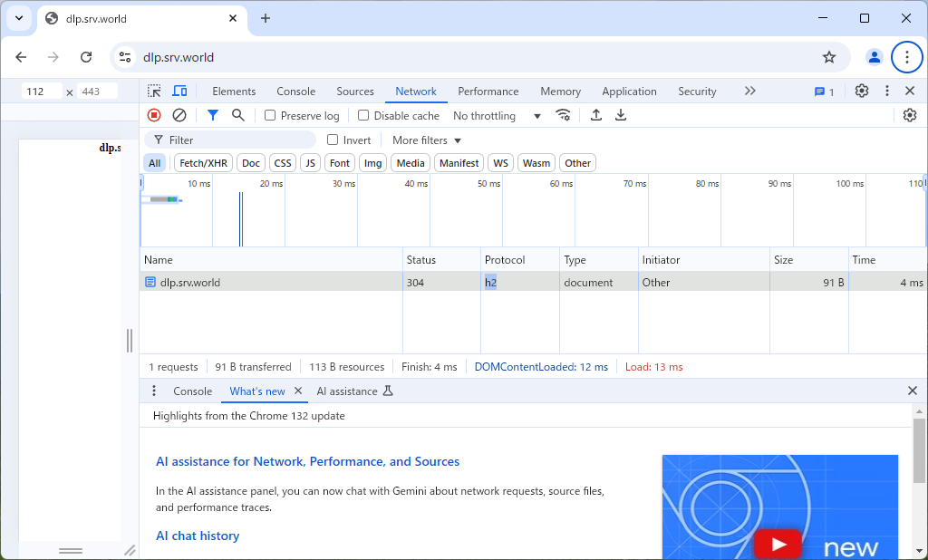Click the viewport width field showing 112
Viewport: 928px width, 560px height.
42,92
